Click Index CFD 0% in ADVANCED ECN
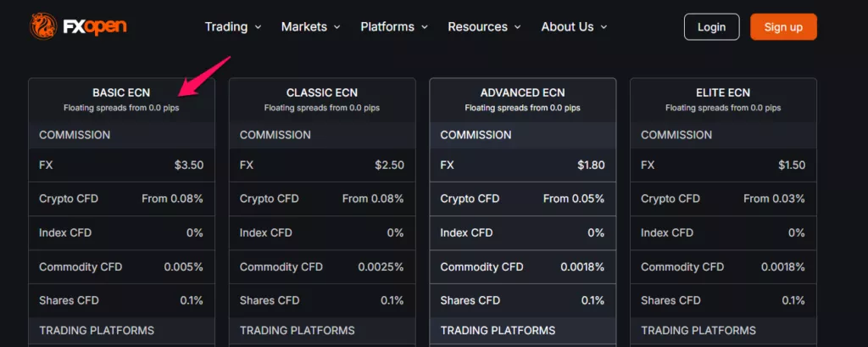Viewport: 868px width, 347px height. pyautogui.click(x=522, y=233)
